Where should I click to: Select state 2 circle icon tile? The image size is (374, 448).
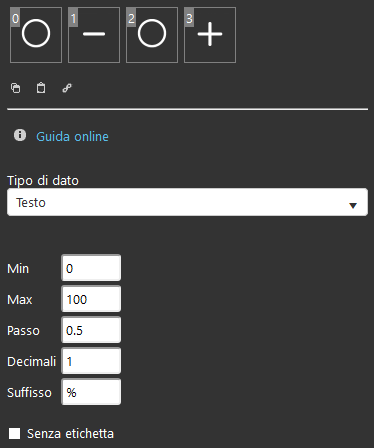point(152,35)
